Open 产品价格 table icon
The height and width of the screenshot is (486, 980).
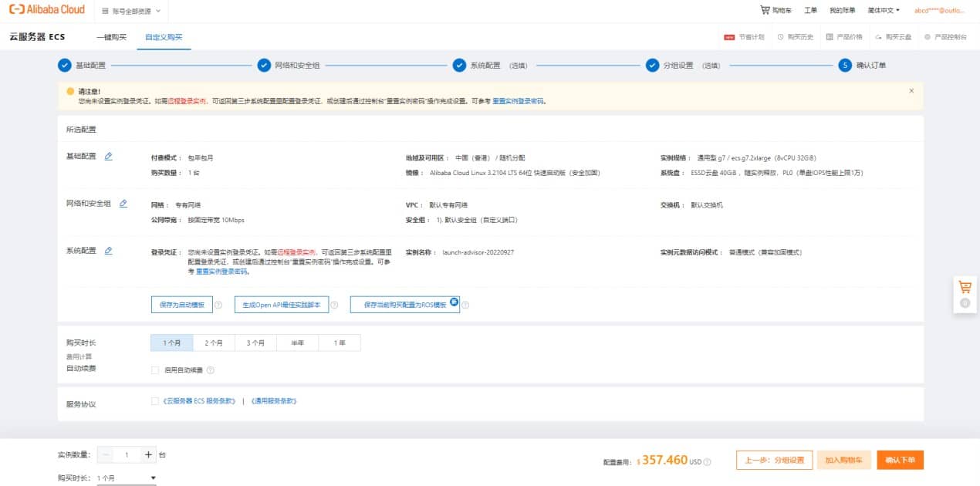pos(830,37)
